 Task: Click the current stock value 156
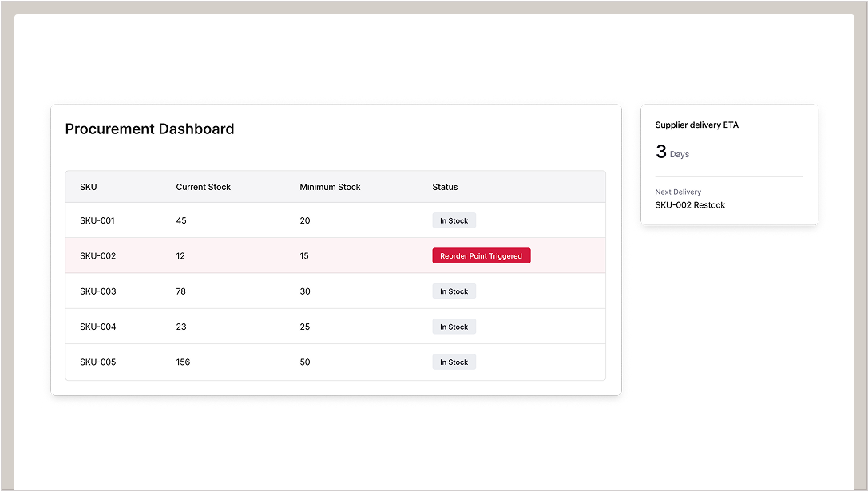183,362
